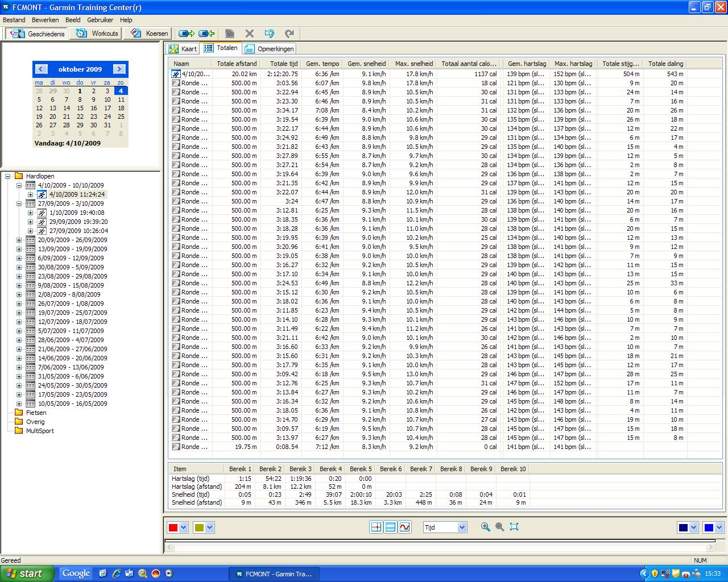
Task: Expand week 20/09/2009 - 26/09/2009
Action: (x=19, y=240)
